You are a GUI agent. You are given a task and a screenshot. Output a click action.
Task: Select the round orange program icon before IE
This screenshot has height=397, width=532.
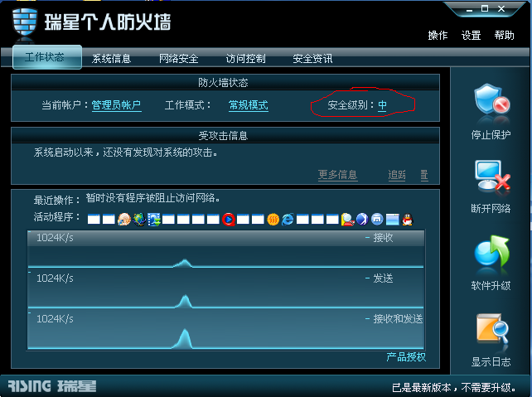pos(273,220)
